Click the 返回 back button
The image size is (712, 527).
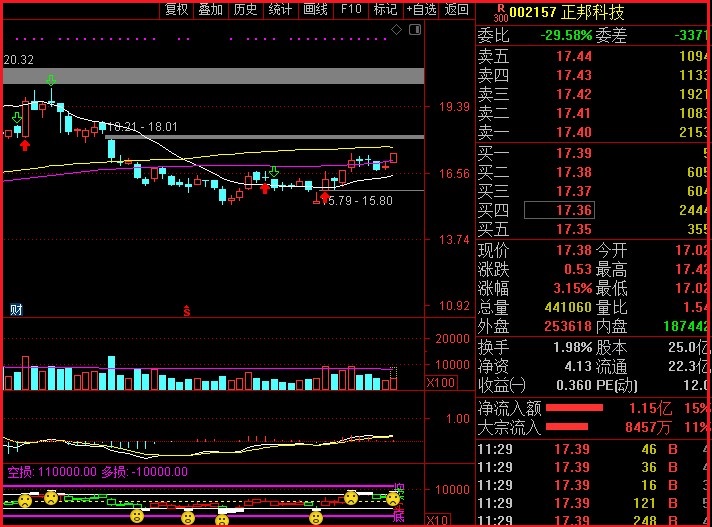[x=457, y=10]
